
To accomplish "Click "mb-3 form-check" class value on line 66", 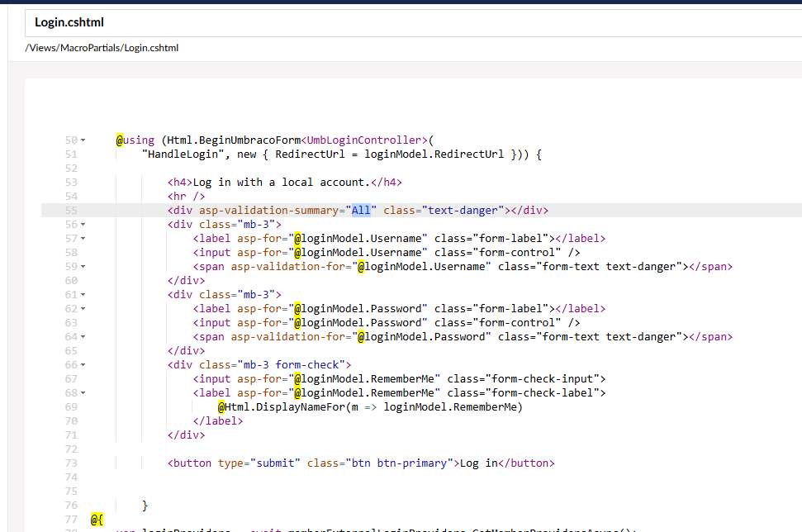I will point(291,365).
